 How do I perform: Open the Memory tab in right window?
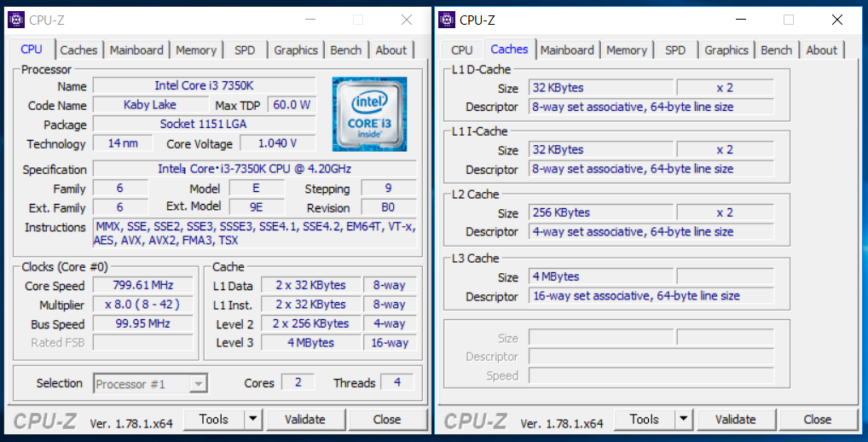tap(627, 49)
